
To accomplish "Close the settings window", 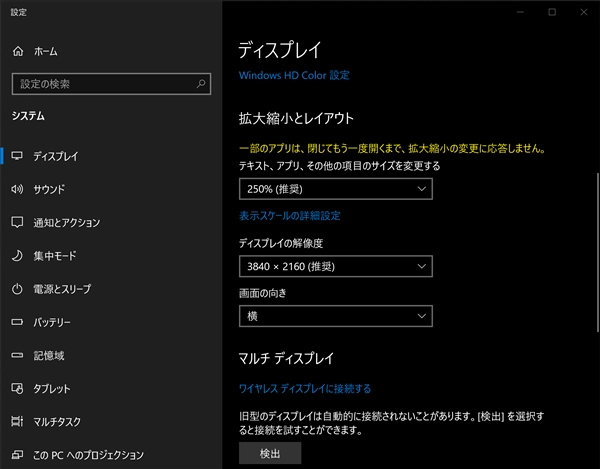I will (584, 12).
